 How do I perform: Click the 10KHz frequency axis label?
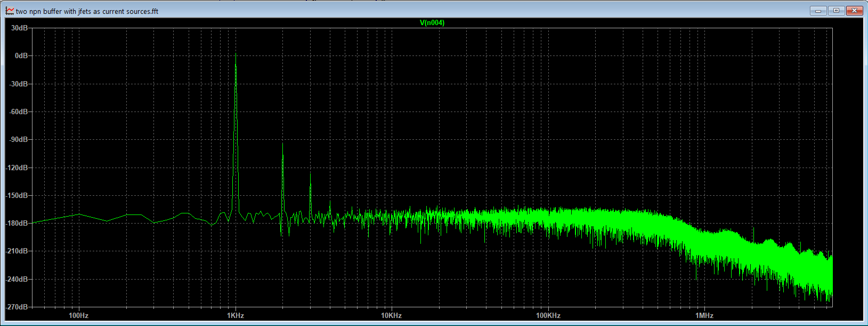point(391,315)
